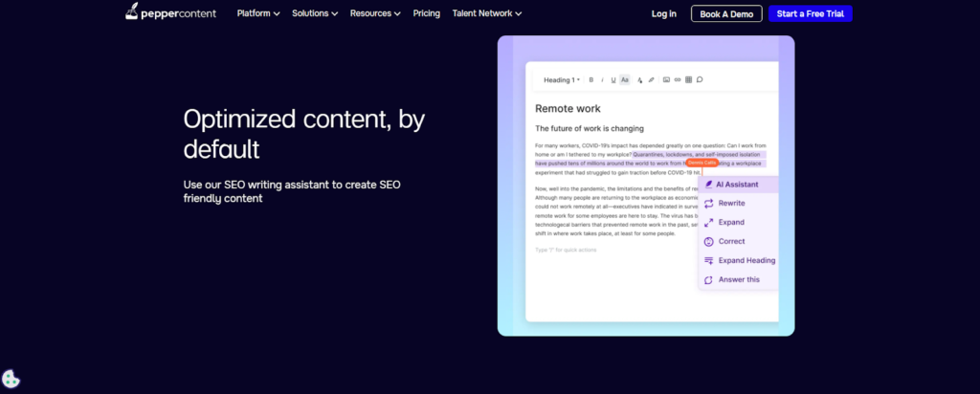Select the highlighter pen icon
This screenshot has height=394, width=980.
pos(651,79)
